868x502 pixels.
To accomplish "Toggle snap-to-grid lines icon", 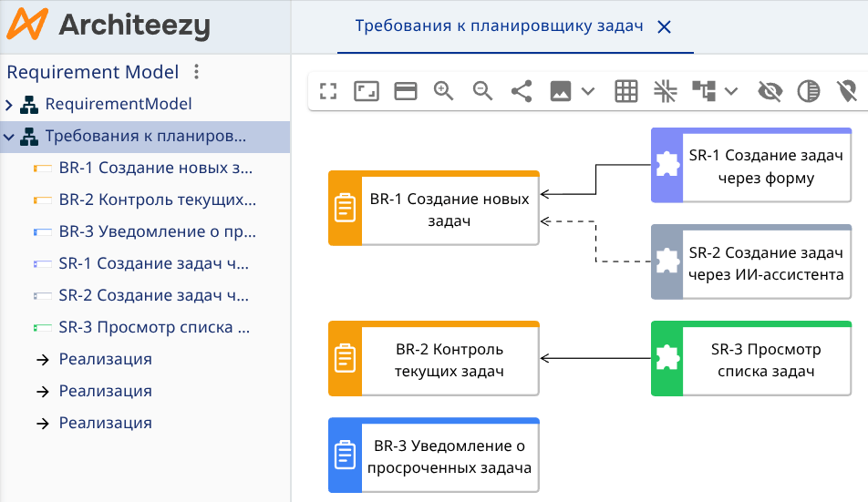I will [x=665, y=91].
